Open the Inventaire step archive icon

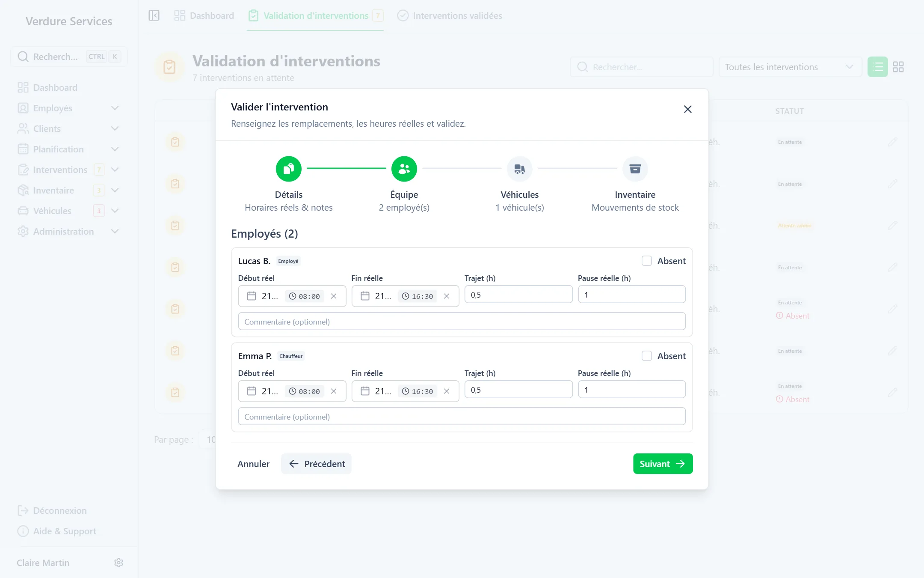coord(635,169)
